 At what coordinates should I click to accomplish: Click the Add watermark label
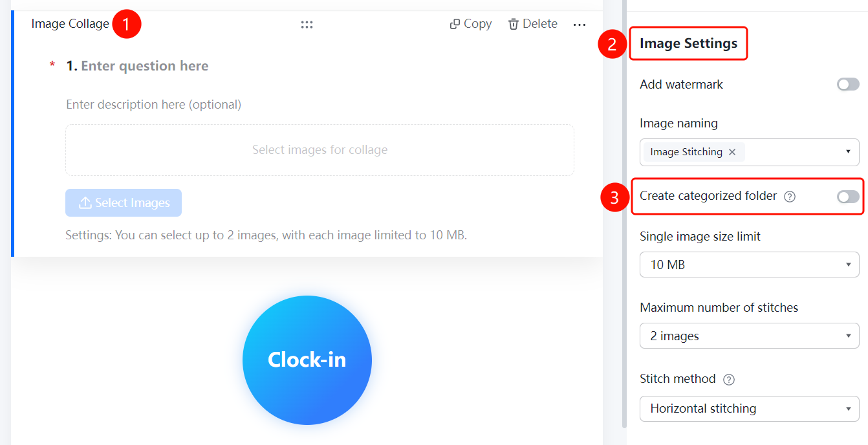(x=681, y=84)
